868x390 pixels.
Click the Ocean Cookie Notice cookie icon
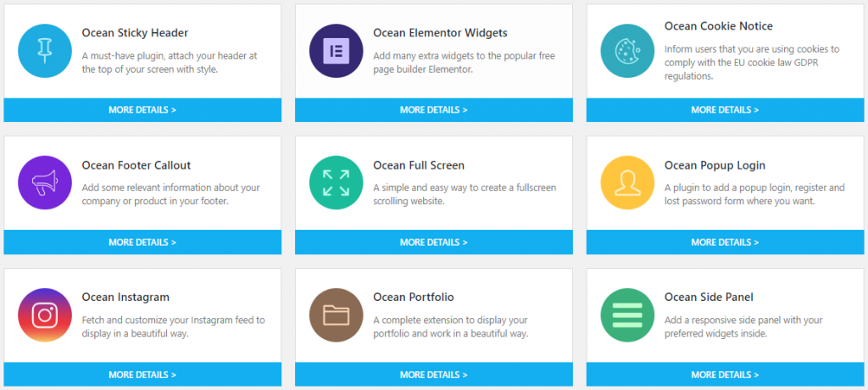pyautogui.click(x=628, y=50)
